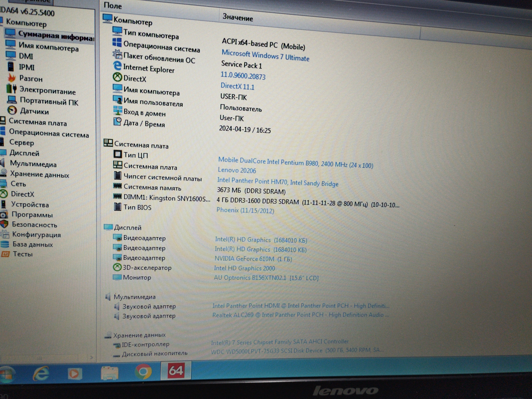The image size is (532, 399).
Task: Select Устройства in the sidebar tree
Action: point(30,204)
